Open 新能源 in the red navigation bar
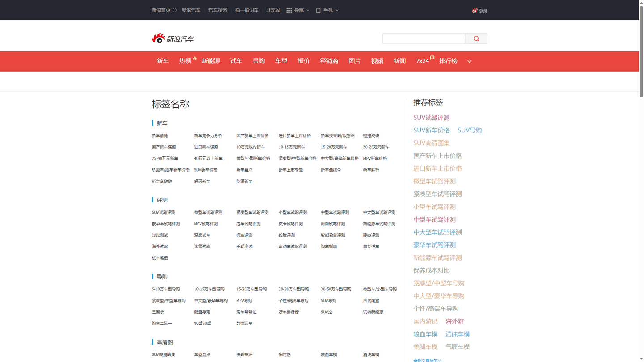The height and width of the screenshot is (362, 644). (x=211, y=61)
